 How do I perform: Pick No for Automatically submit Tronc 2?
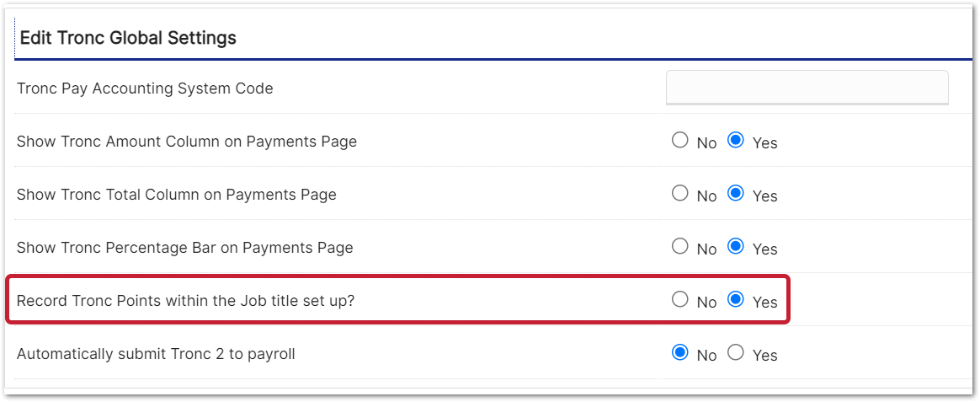pos(680,353)
